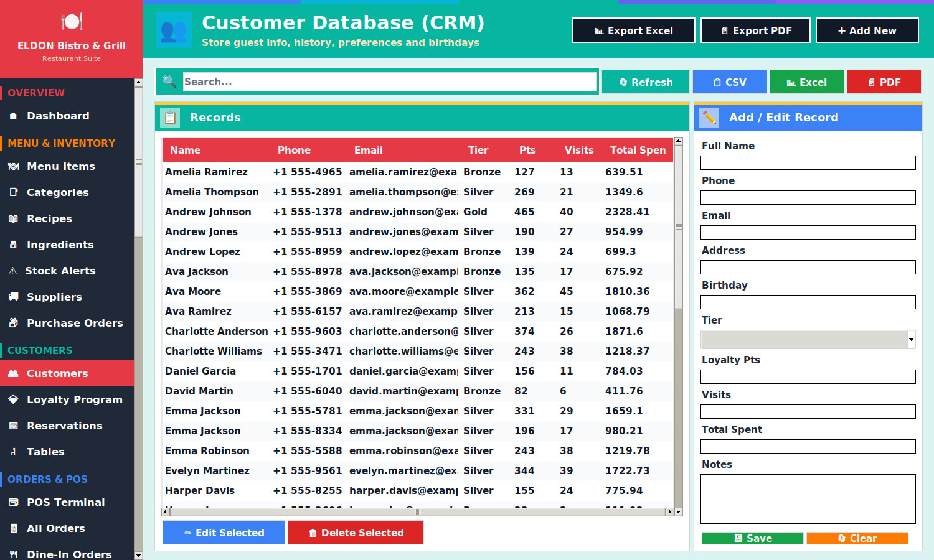Select the Charlotte Anderson row
The width and height of the screenshot is (934, 560).
[418, 331]
